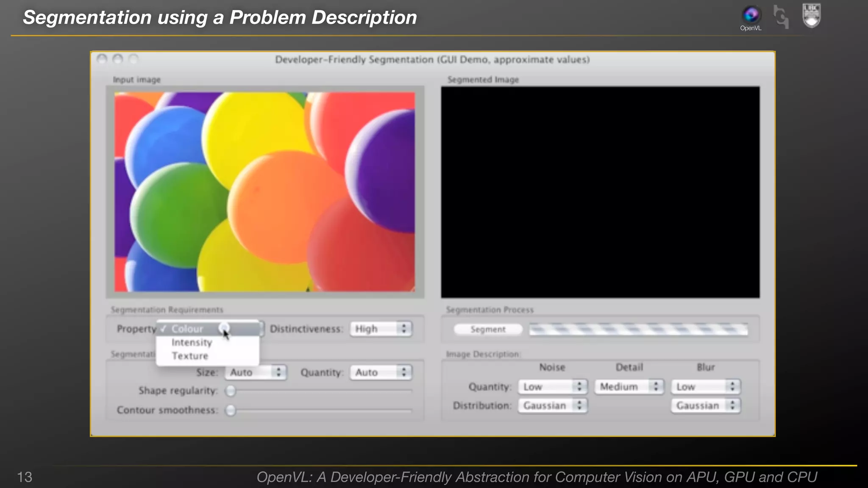Image resolution: width=868 pixels, height=488 pixels.
Task: Click the Contour smoothness slider handle
Action: pyautogui.click(x=231, y=410)
